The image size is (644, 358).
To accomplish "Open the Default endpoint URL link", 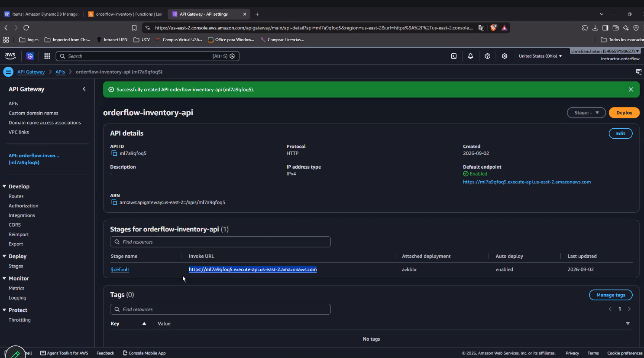I will [x=527, y=182].
